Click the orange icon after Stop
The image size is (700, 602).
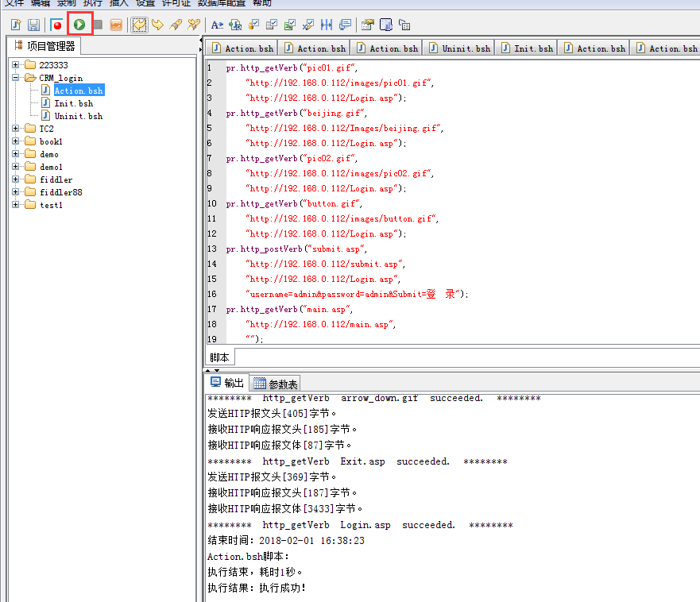[x=116, y=25]
